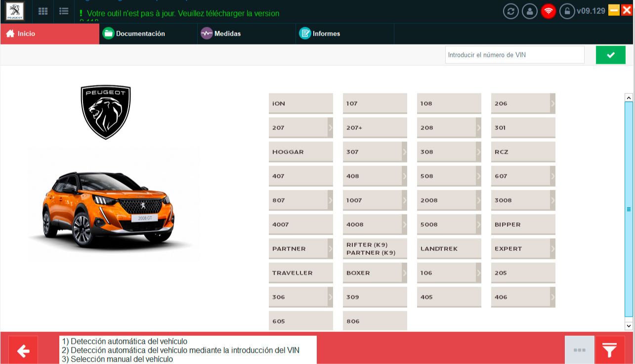This screenshot has width=635, height=364.
Task: Expand the 5008 model options
Action: (x=479, y=224)
